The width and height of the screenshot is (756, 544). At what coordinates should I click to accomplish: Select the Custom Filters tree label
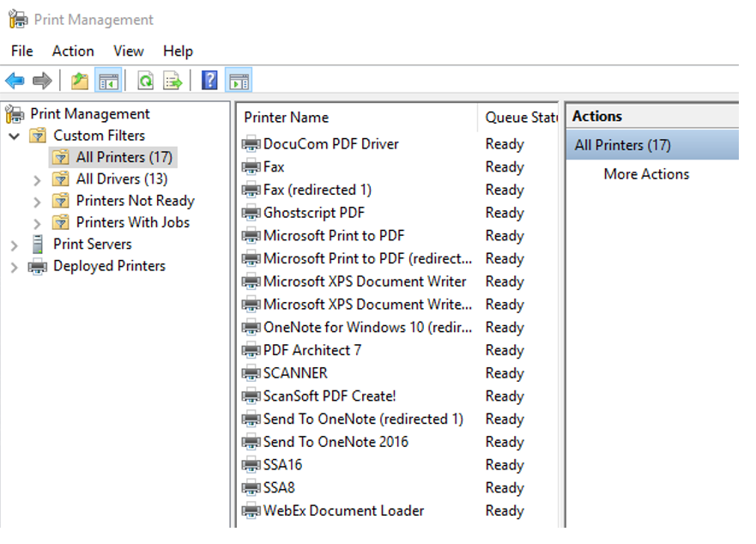[x=100, y=136]
